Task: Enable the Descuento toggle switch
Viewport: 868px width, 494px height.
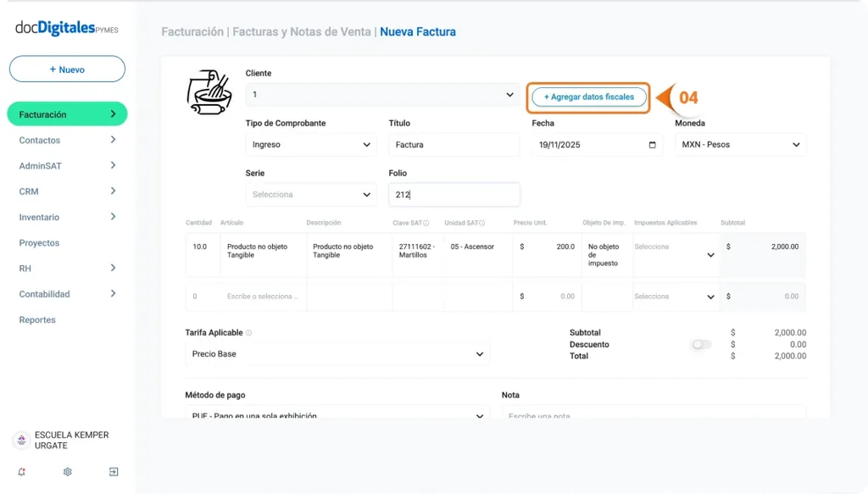Action: (701, 345)
